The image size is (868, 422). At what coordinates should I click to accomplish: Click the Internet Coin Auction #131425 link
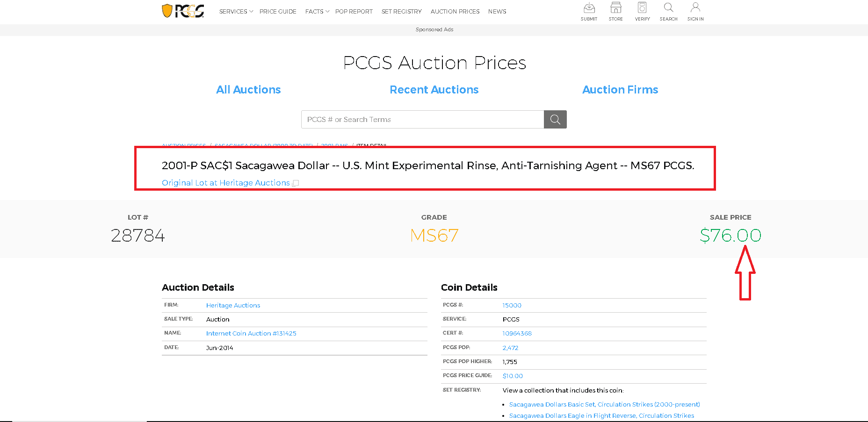click(x=251, y=333)
